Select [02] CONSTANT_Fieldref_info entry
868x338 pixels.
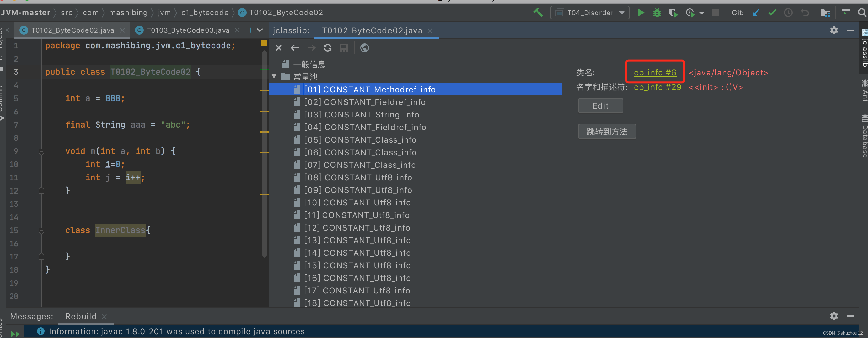click(364, 102)
